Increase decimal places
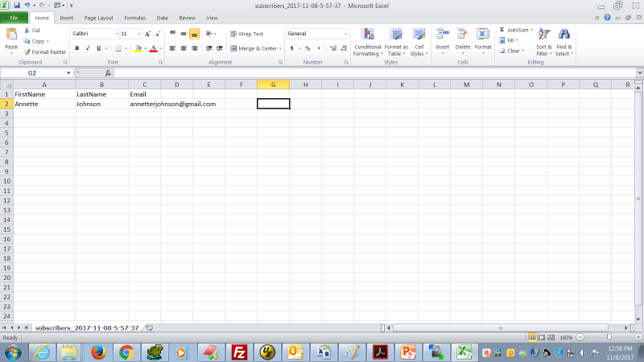 tap(333, 48)
